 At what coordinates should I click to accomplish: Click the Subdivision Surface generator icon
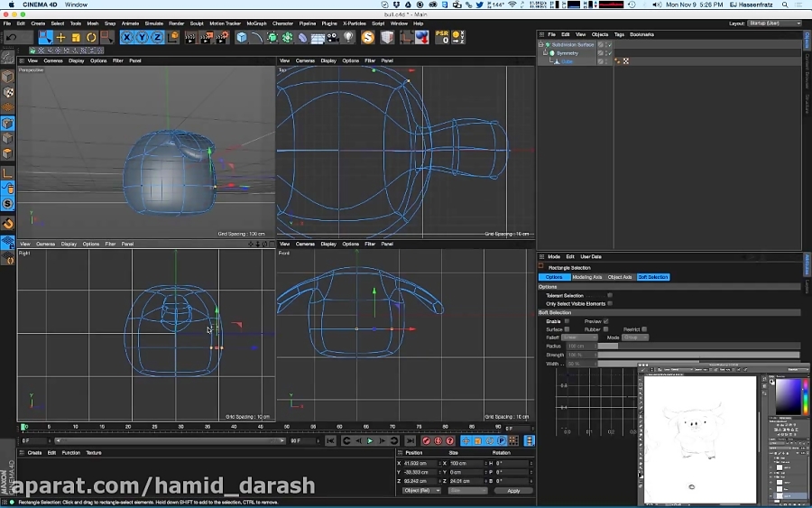(x=272, y=37)
